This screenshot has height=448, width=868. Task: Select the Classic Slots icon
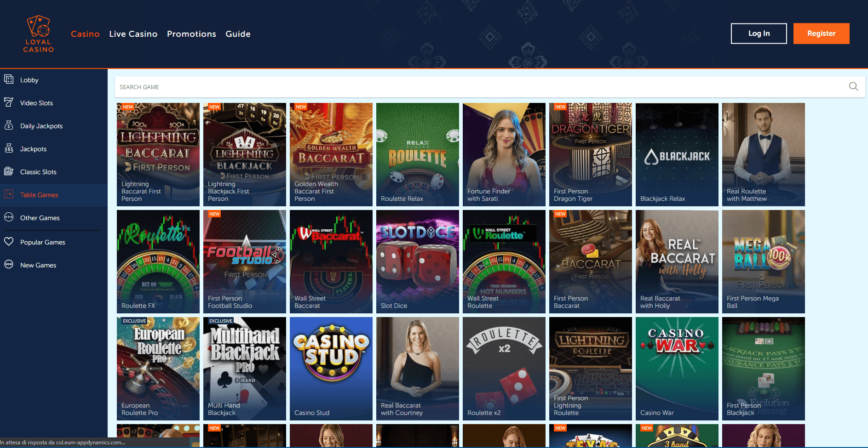[9, 171]
